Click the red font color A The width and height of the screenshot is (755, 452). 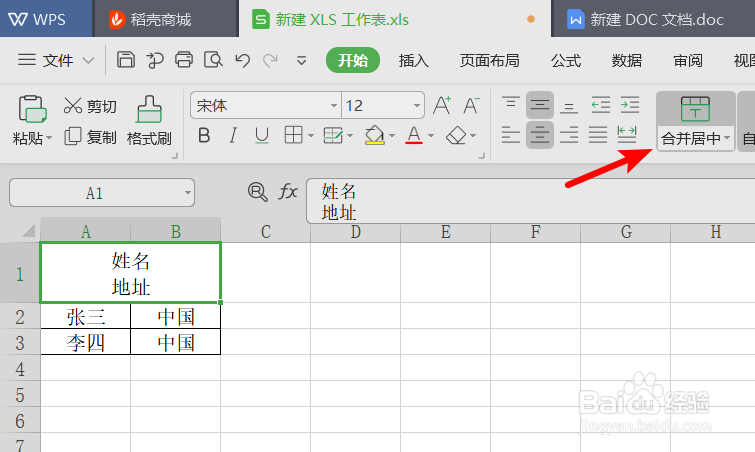[414, 136]
